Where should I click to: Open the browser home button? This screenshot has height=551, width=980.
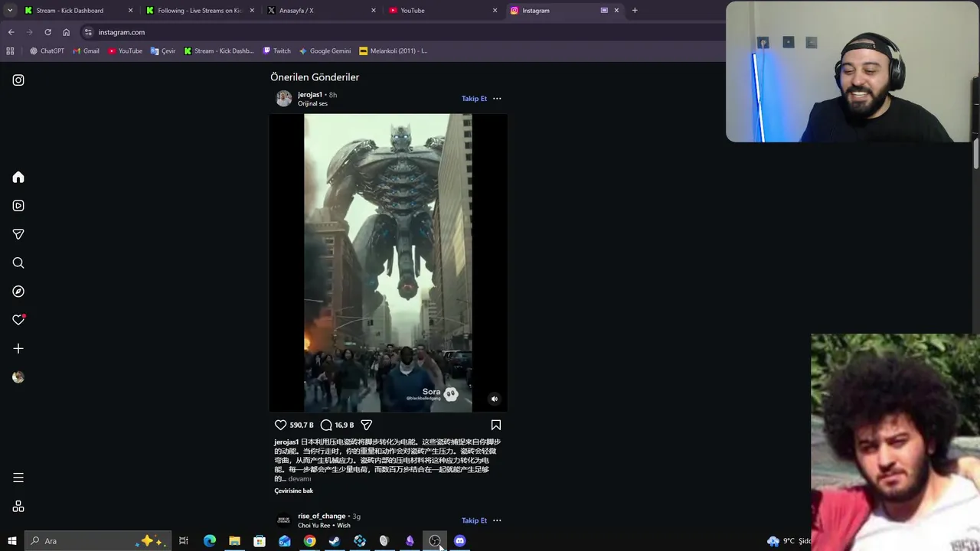tap(66, 32)
